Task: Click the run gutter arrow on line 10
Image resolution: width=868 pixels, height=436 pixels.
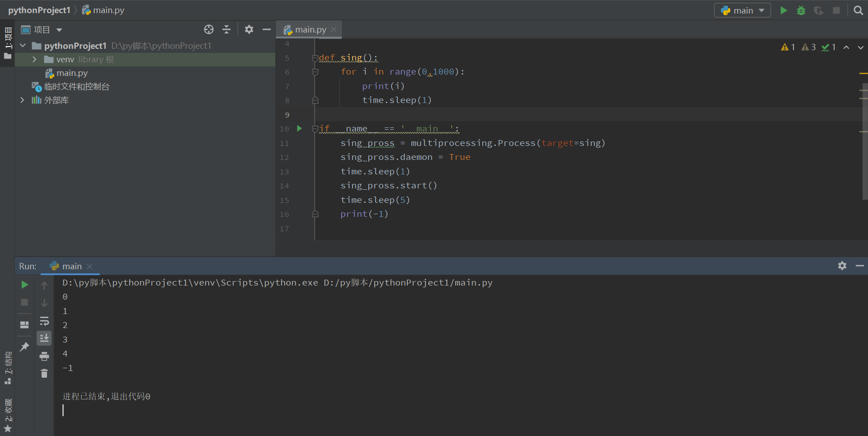Action: pyautogui.click(x=299, y=129)
